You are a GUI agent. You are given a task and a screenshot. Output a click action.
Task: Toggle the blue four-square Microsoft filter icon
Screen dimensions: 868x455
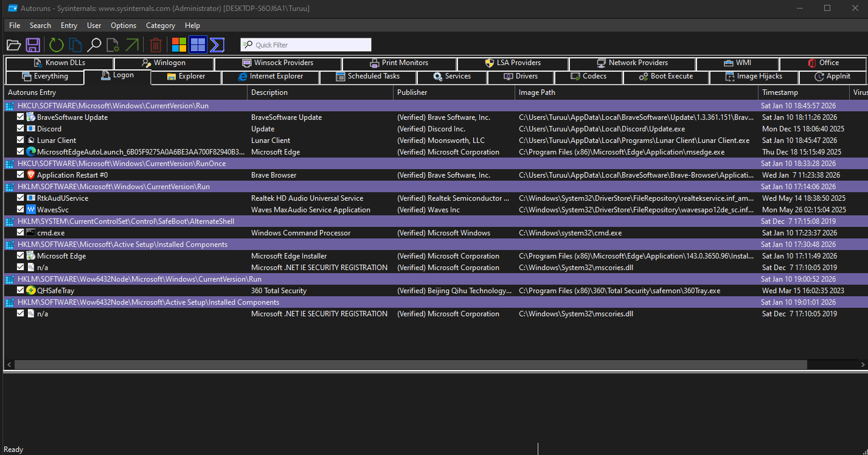(x=198, y=44)
